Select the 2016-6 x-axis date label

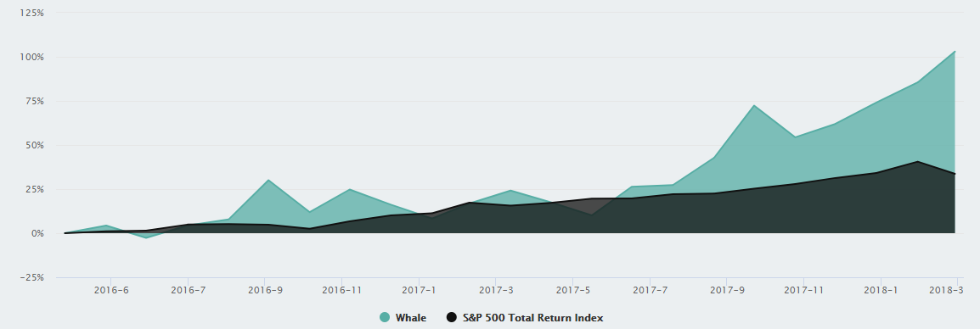[110, 290]
